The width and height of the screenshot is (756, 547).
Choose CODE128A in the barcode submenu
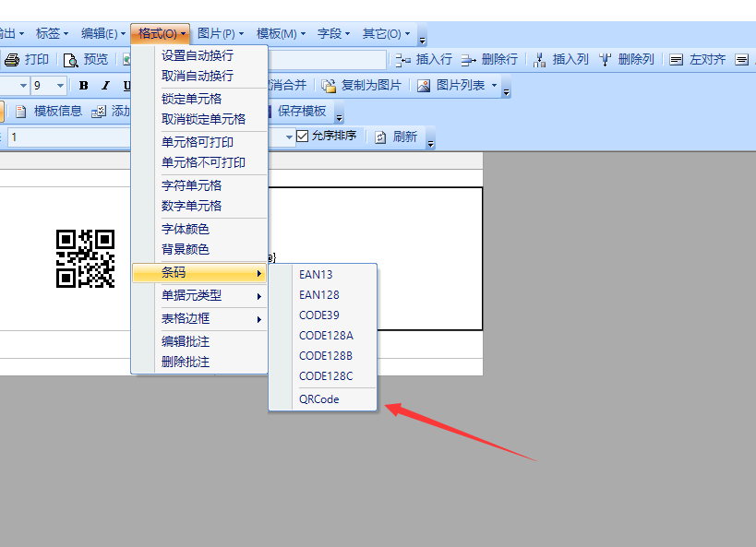coord(326,335)
